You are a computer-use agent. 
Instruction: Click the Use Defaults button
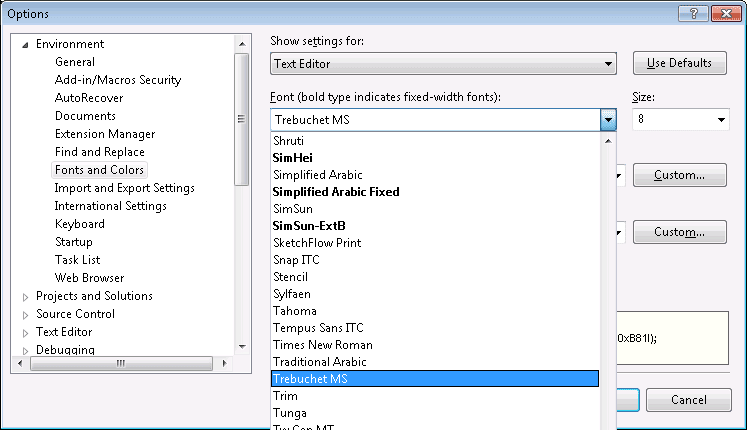point(679,64)
